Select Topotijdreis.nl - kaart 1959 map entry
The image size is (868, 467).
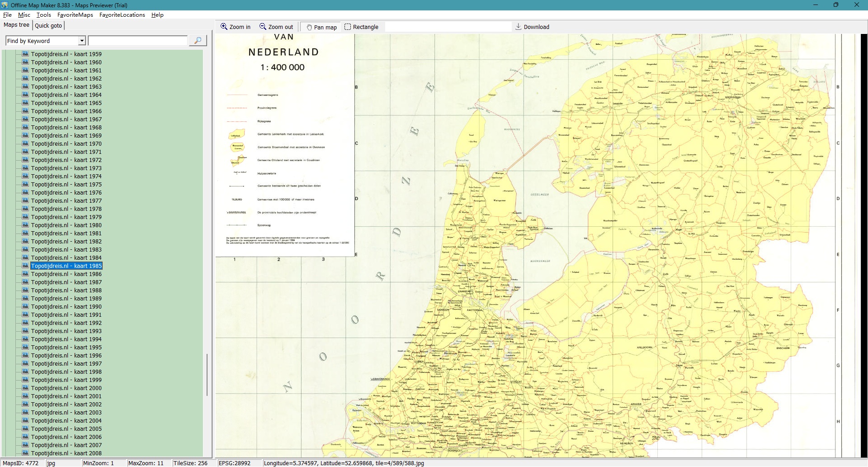coord(66,54)
